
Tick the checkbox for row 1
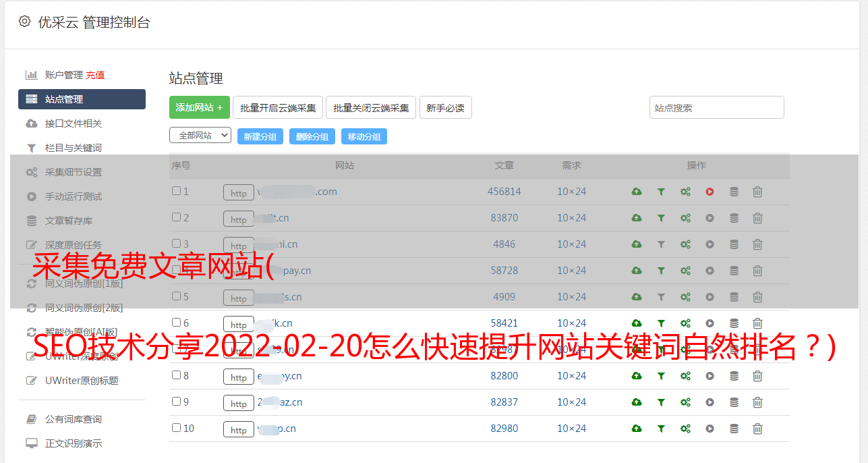pyautogui.click(x=176, y=191)
